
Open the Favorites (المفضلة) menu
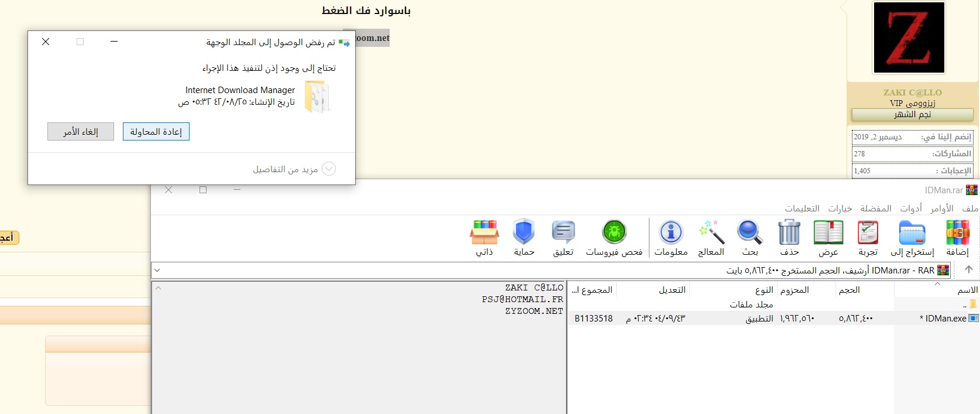pyautogui.click(x=876, y=208)
